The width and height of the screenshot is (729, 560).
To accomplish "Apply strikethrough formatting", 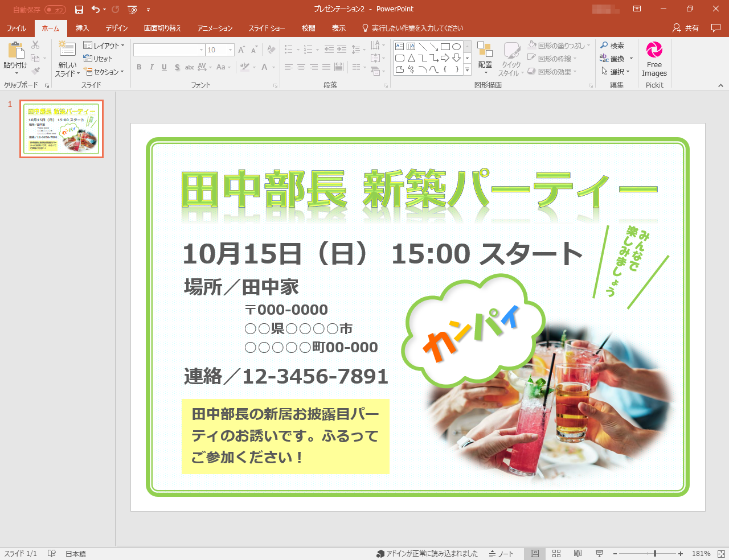I will coord(190,67).
